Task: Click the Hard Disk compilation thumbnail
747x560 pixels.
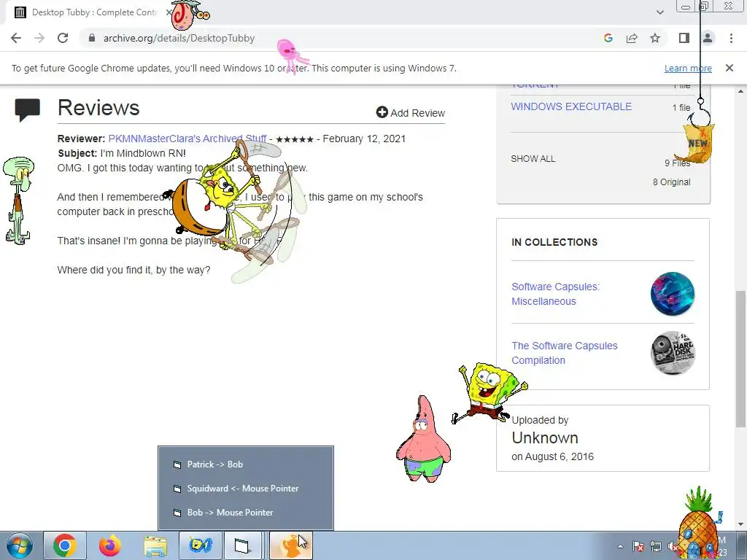Action: pos(672,353)
